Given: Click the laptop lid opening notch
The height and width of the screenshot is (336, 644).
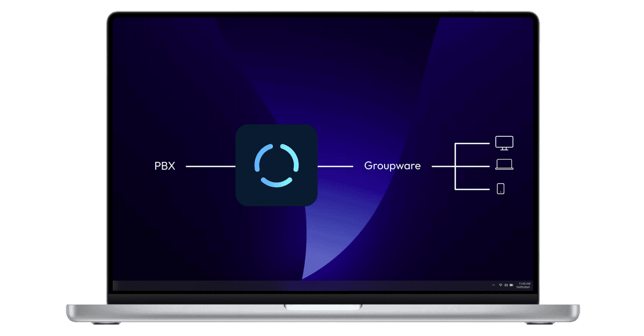Looking at the screenshot, I should (x=323, y=307).
